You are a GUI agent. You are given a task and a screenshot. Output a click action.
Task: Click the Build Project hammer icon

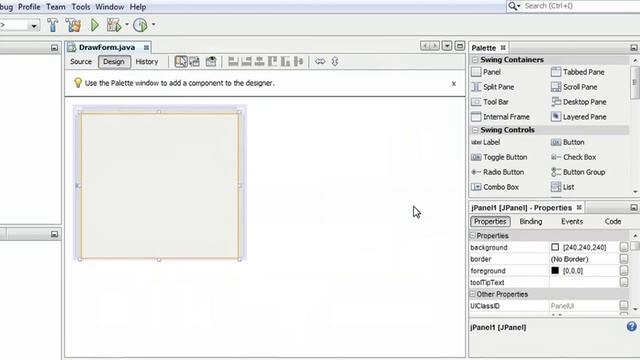coord(53,25)
